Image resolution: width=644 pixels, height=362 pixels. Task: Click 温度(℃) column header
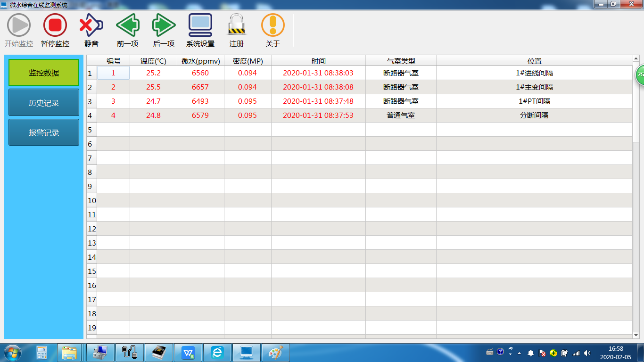[x=153, y=61]
